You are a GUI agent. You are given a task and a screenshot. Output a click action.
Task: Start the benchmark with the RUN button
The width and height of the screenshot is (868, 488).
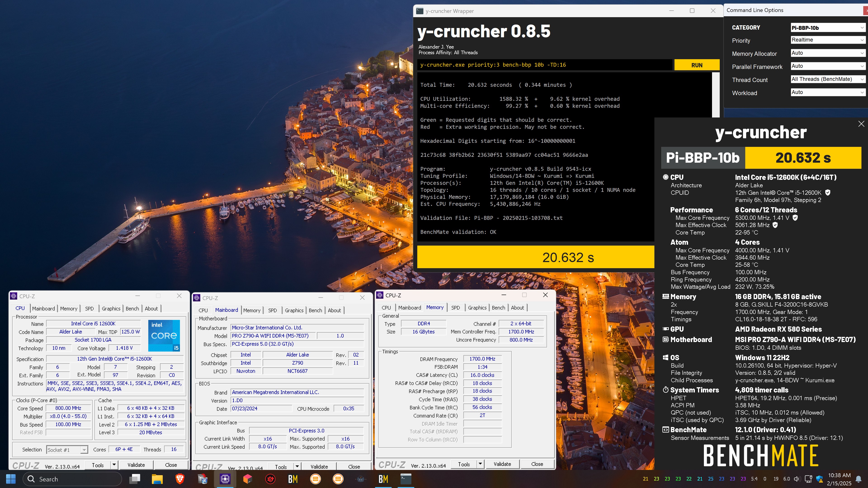click(697, 65)
